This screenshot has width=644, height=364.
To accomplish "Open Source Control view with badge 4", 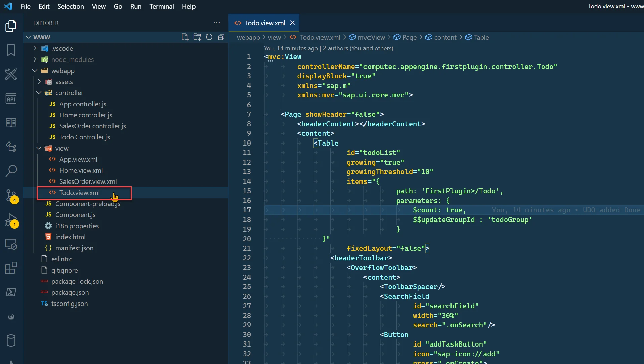I will click(x=11, y=195).
